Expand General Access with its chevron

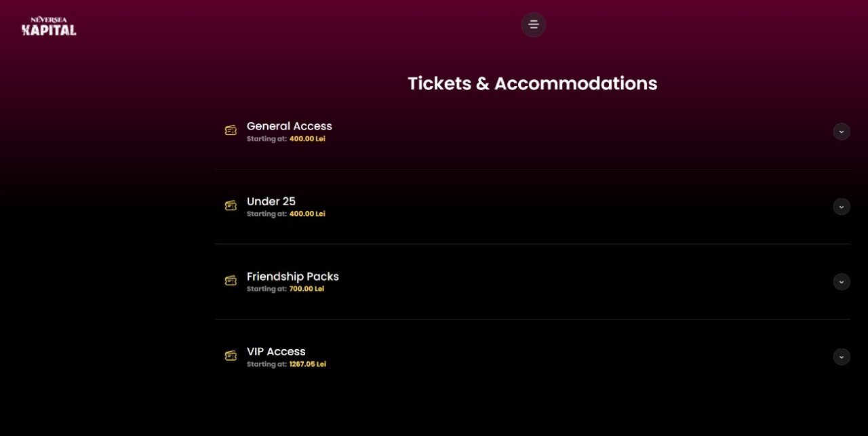pyautogui.click(x=841, y=132)
